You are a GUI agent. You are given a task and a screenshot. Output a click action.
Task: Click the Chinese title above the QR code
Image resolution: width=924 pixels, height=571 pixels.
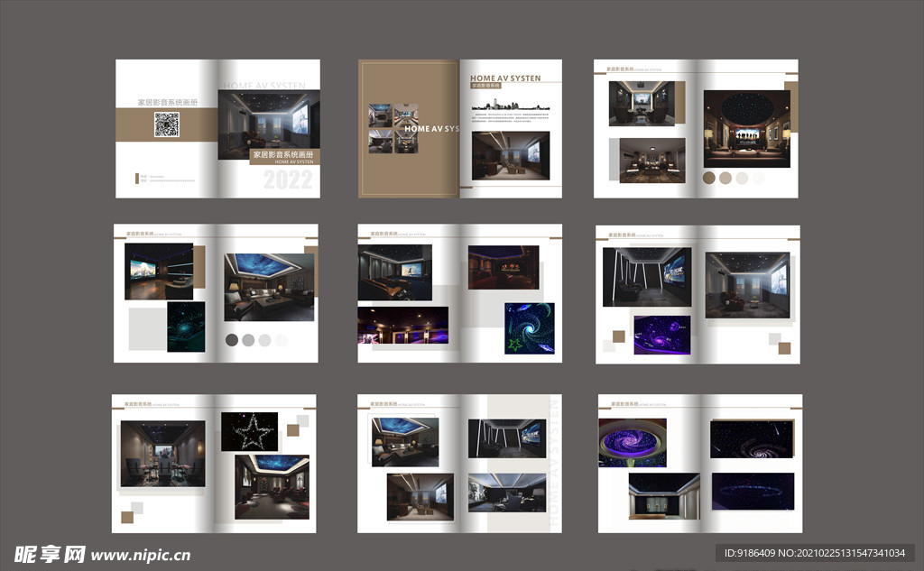coord(167,103)
